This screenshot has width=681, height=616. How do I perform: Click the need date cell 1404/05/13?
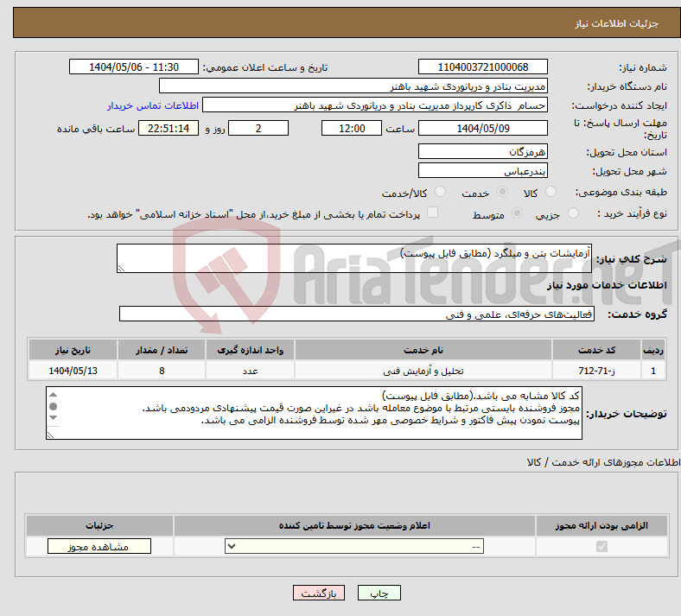73,371
